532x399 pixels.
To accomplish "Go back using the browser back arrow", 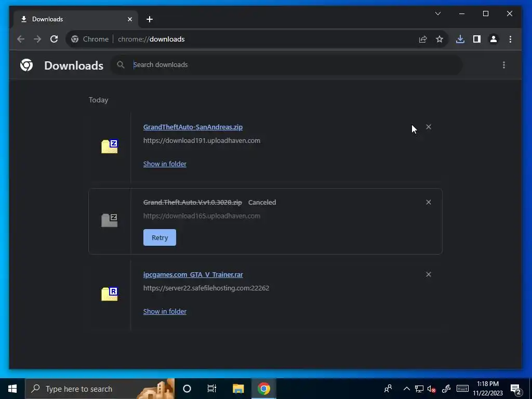I will (21, 39).
